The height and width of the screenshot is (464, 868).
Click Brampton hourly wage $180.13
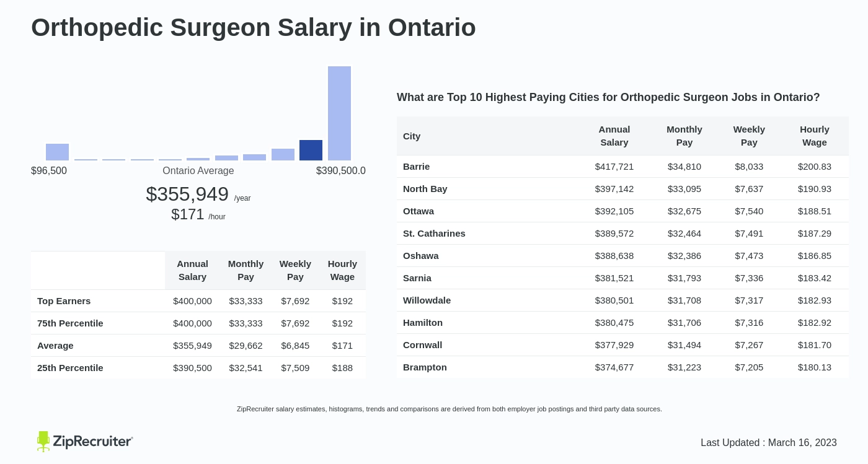(x=815, y=367)
